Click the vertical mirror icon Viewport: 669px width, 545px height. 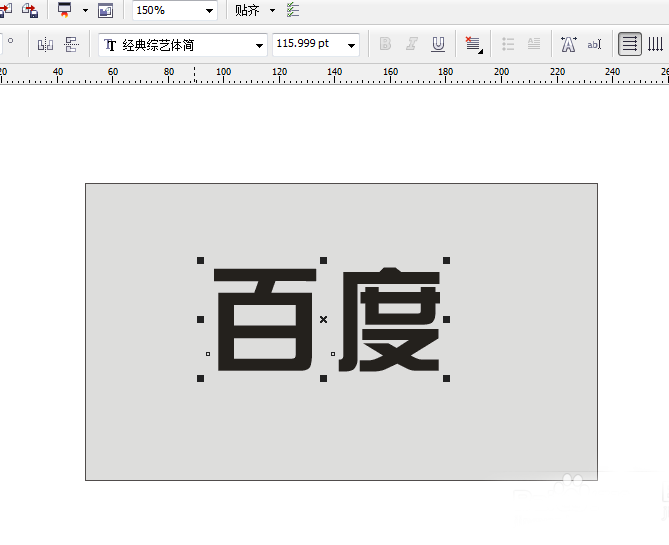tap(71, 44)
